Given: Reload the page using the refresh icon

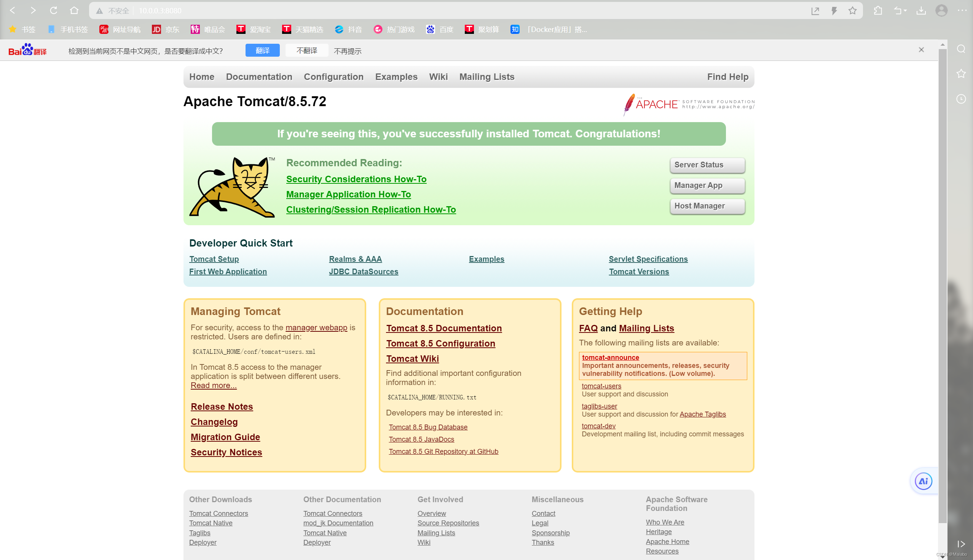Looking at the screenshot, I should pos(53,10).
